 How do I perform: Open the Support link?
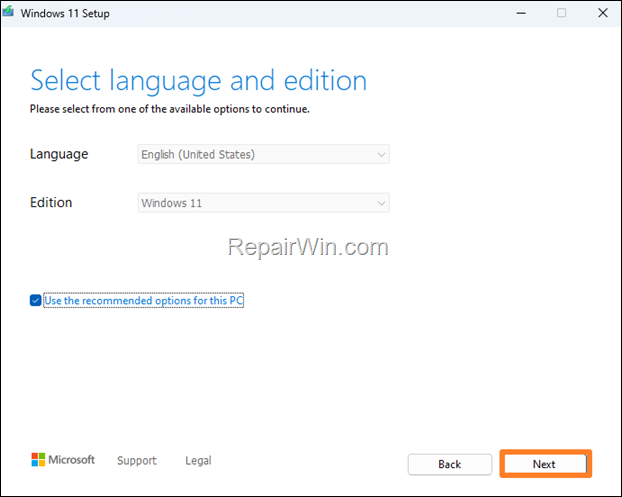tap(137, 460)
